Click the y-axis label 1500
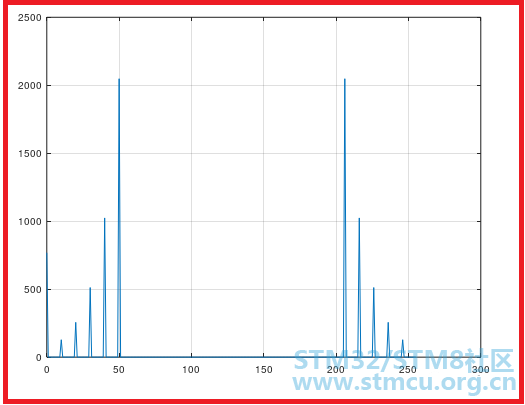 coord(29,154)
